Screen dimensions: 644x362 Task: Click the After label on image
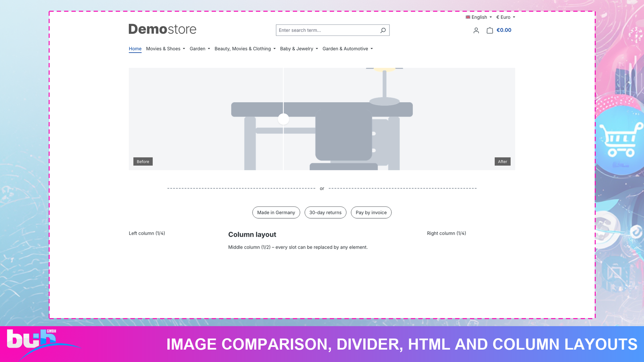click(502, 162)
